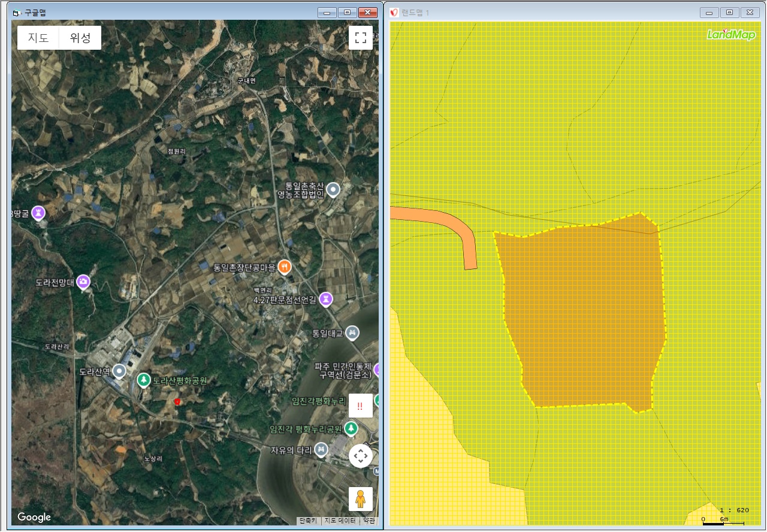767x532 pixels.
Task: Toggle fullscreen view on the Google map
Action: tap(361, 38)
